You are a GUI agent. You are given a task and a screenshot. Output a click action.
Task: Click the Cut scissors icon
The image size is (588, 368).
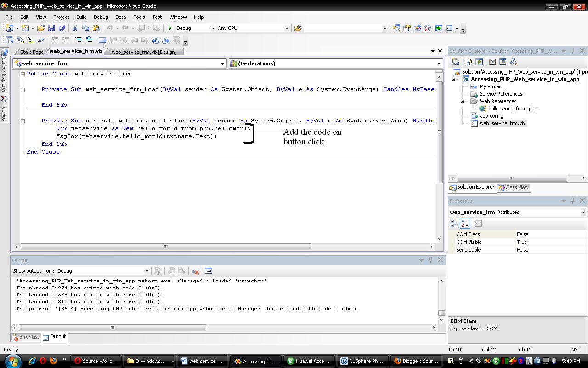[x=75, y=28]
